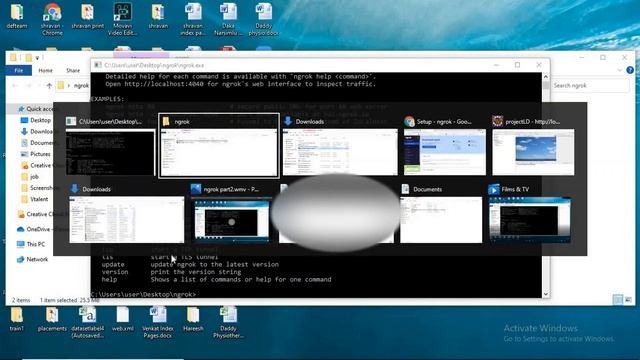Switch to the second-row Downloads thumbnail
640x360 pixels.
(127, 213)
